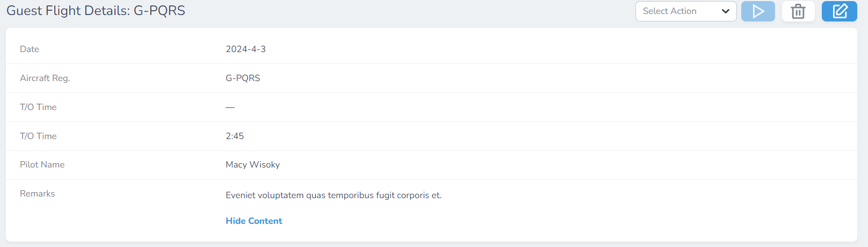
Task: Click the Aircraft Reg. field label
Action: 45,78
